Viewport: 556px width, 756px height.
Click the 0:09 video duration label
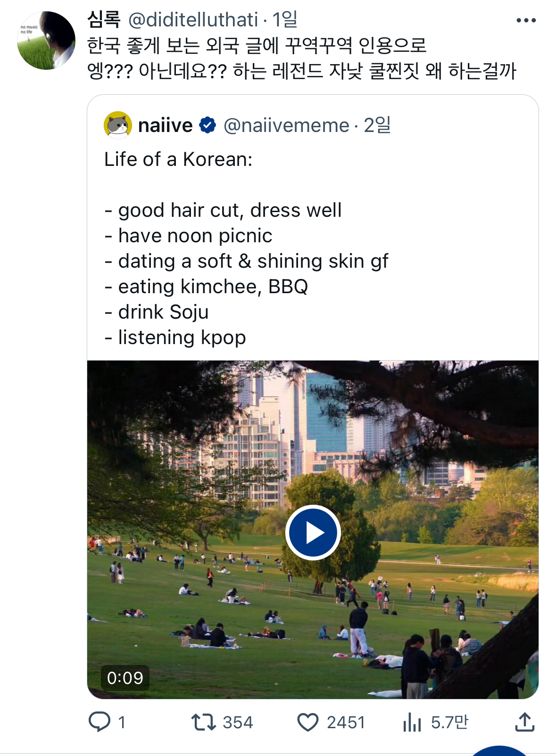pos(125,678)
